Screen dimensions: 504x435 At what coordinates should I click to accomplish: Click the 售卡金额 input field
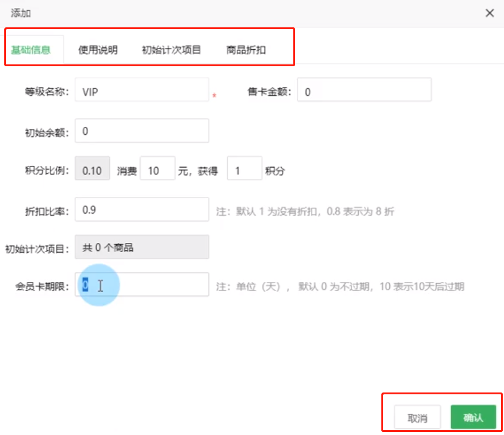[364, 90]
